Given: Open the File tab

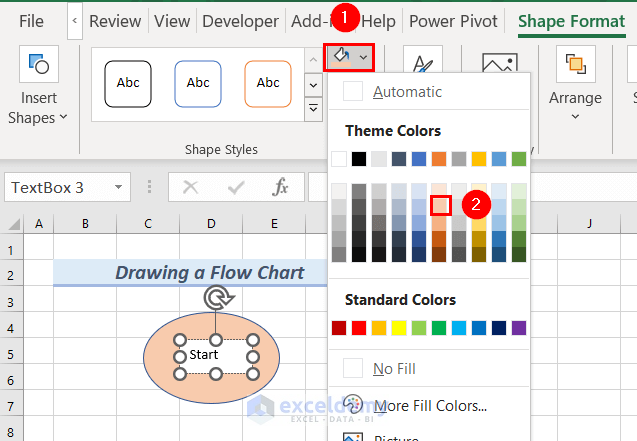Looking at the screenshot, I should tap(31, 21).
